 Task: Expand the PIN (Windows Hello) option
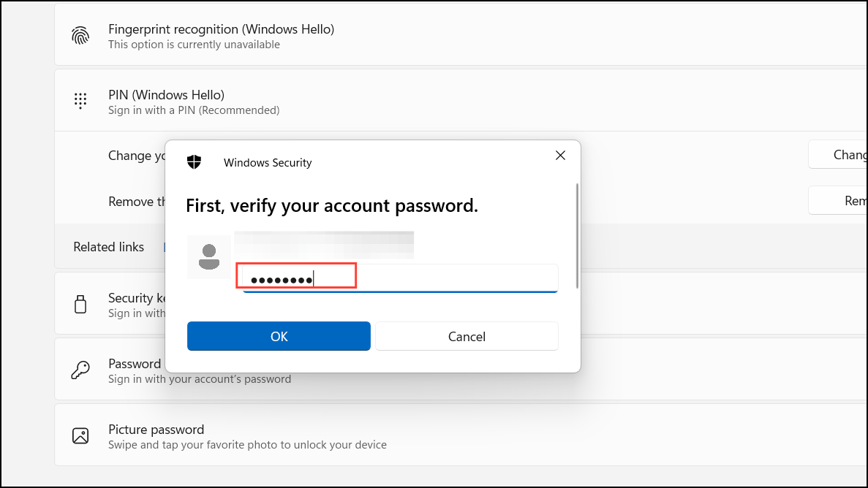coord(439,100)
